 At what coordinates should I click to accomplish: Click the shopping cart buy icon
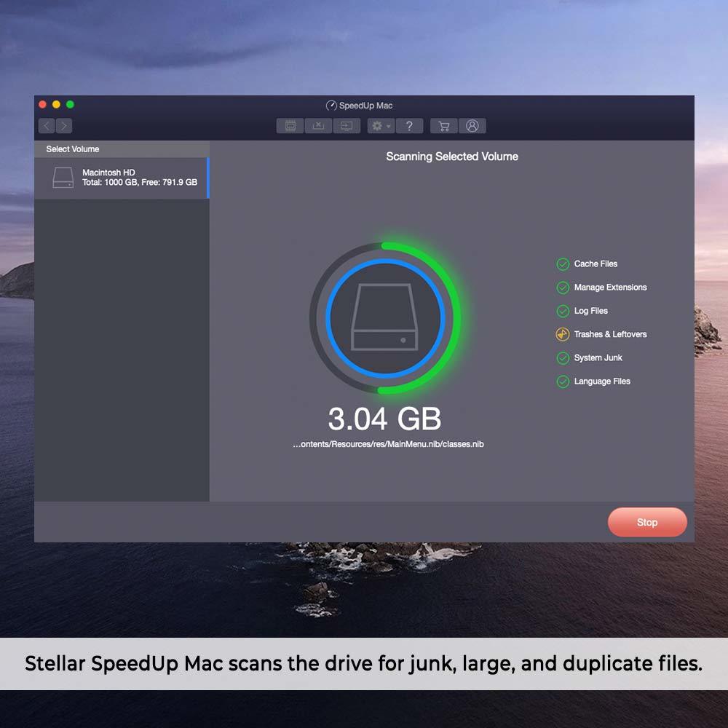tap(444, 126)
